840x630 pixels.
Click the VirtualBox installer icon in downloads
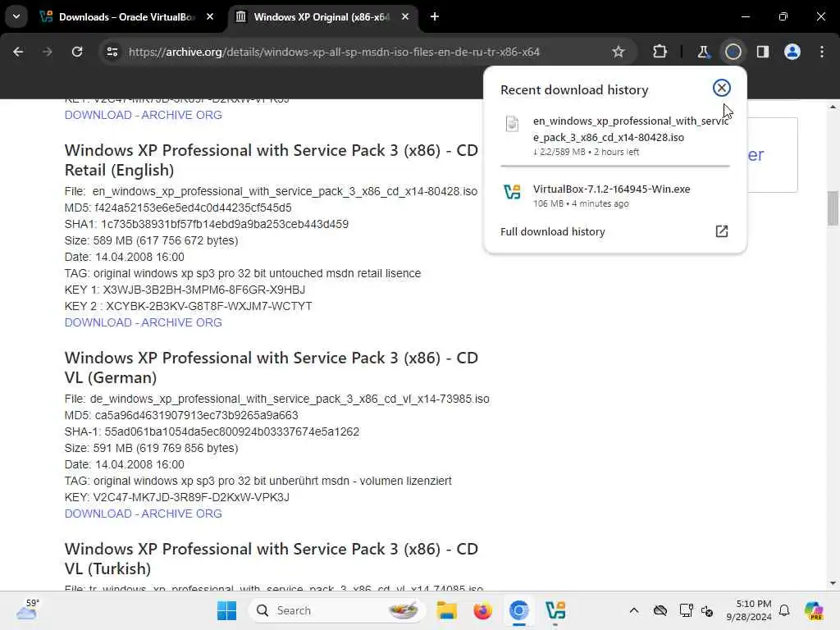click(x=512, y=192)
